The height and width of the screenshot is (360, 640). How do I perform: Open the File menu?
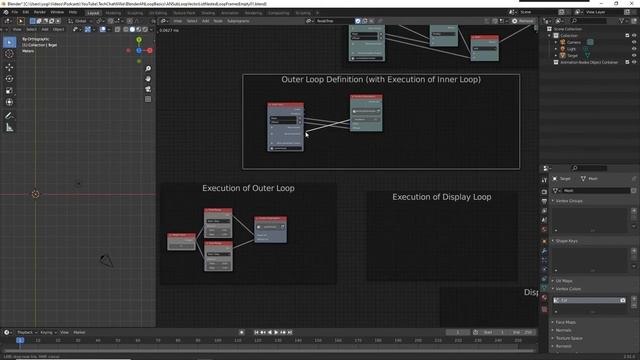[x=15, y=12]
